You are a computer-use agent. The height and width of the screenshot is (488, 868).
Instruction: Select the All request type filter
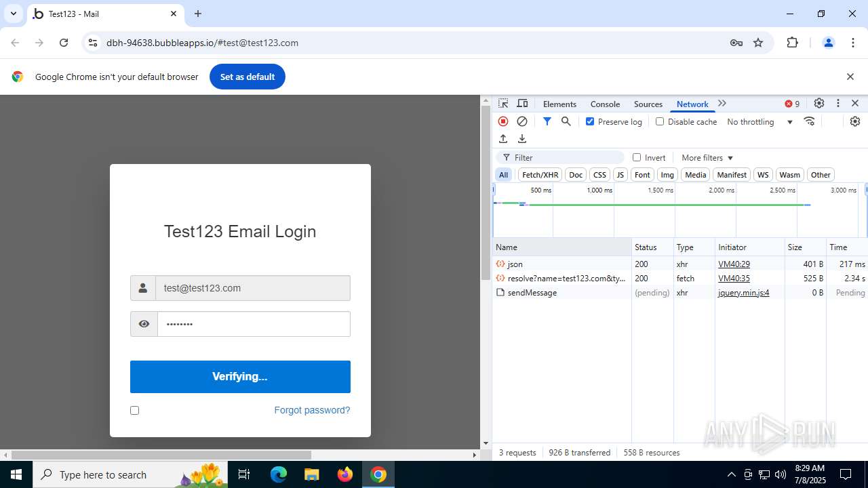point(503,174)
